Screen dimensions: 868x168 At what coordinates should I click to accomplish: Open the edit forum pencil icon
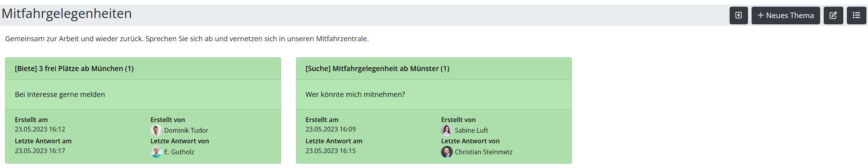833,16
